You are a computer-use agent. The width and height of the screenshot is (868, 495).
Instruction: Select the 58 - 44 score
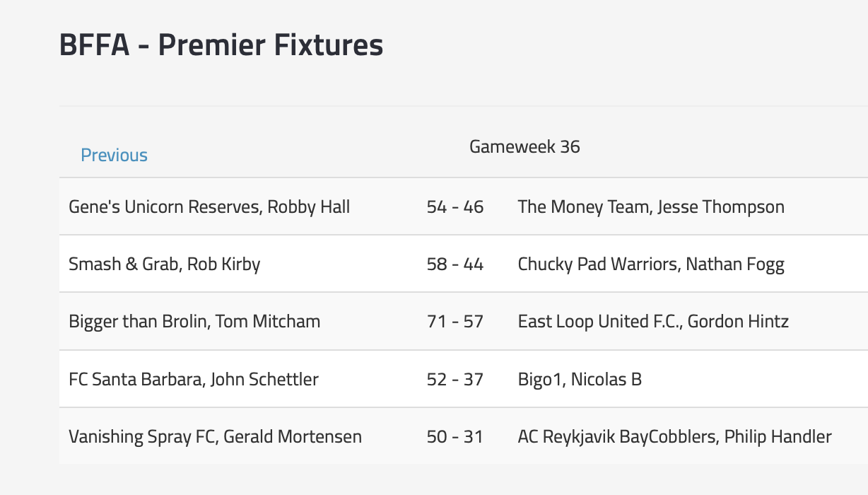(455, 264)
